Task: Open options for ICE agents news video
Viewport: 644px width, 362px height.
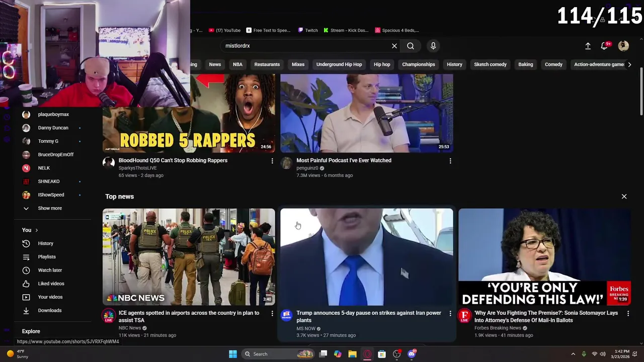Action: (272, 313)
